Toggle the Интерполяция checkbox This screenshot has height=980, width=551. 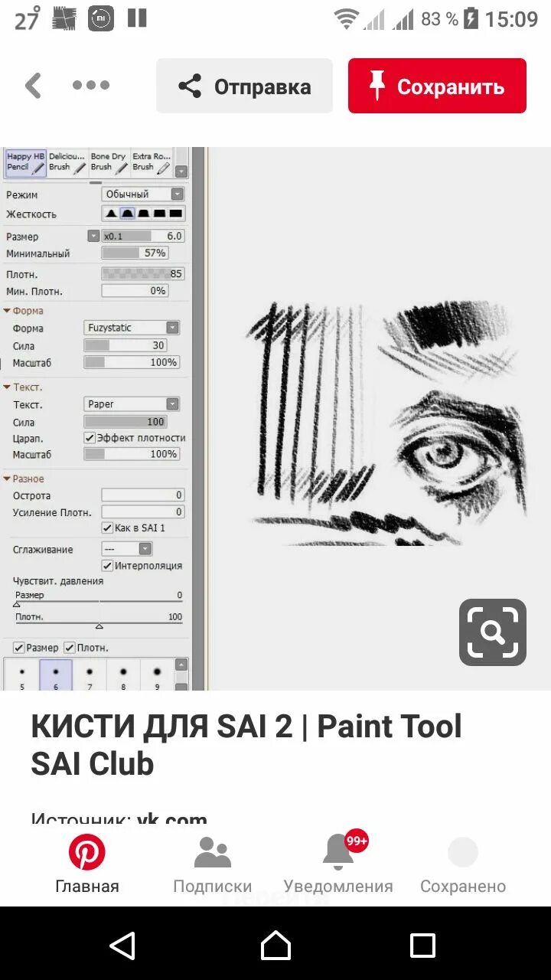coord(107,566)
